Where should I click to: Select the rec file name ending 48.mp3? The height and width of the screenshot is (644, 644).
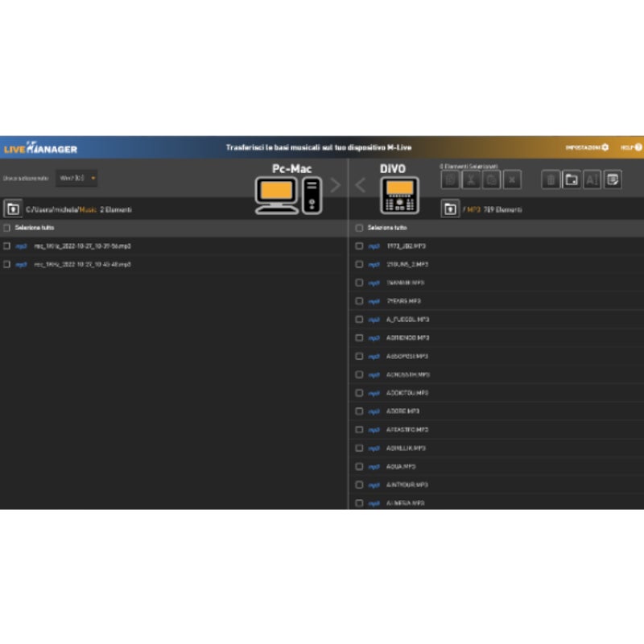tap(82, 265)
